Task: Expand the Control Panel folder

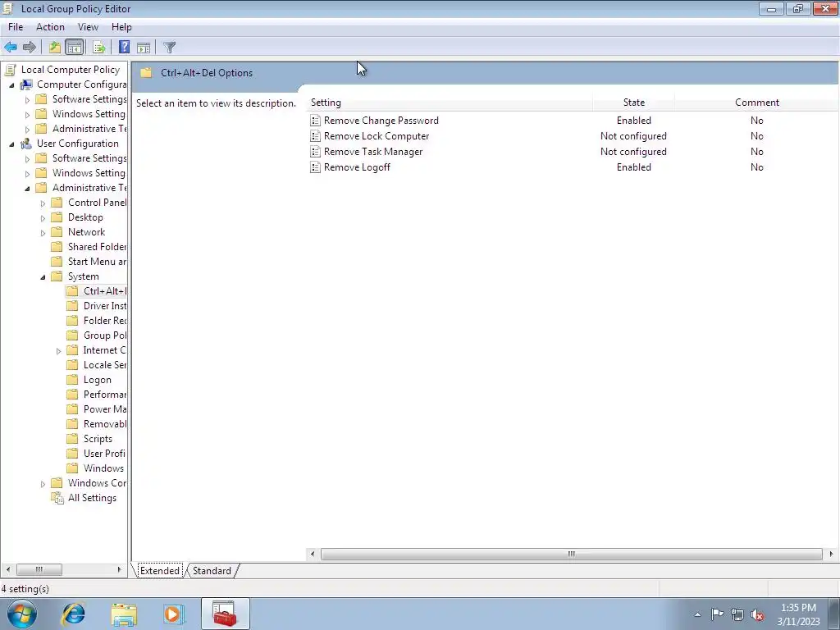Action: tap(43, 203)
